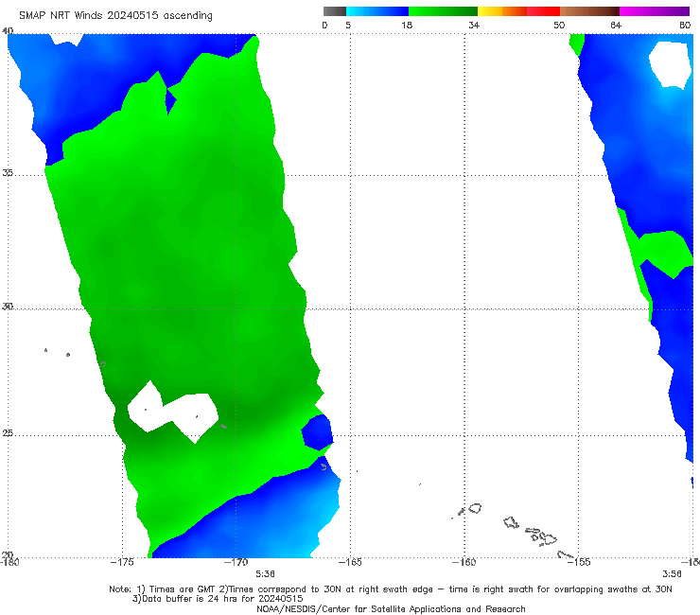Click the brown segment of the color bar
The image size is (700, 615).
click(x=589, y=11)
